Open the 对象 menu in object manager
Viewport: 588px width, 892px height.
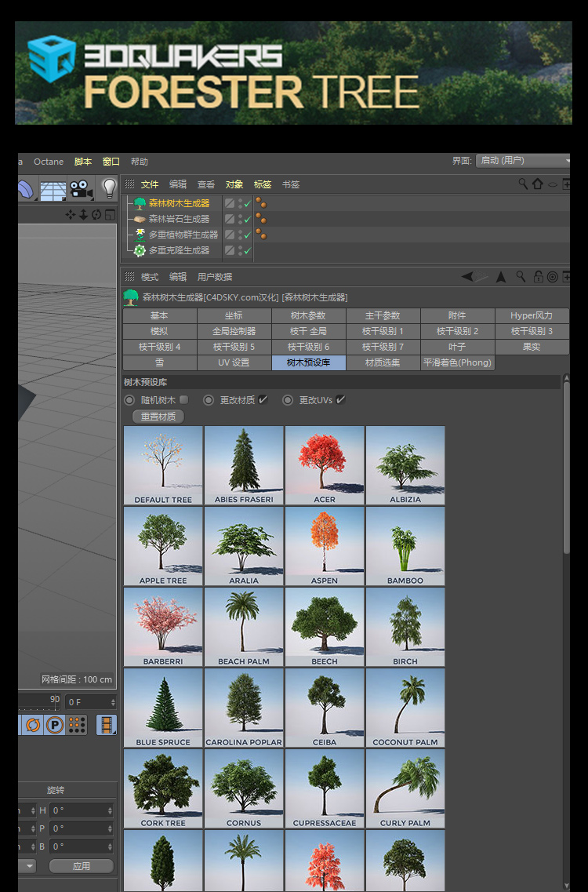pos(234,184)
